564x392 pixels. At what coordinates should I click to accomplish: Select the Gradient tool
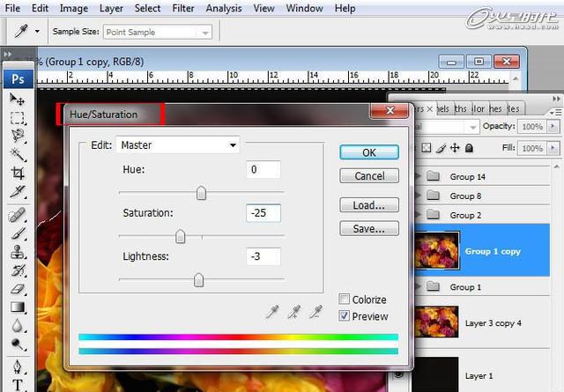click(x=17, y=307)
